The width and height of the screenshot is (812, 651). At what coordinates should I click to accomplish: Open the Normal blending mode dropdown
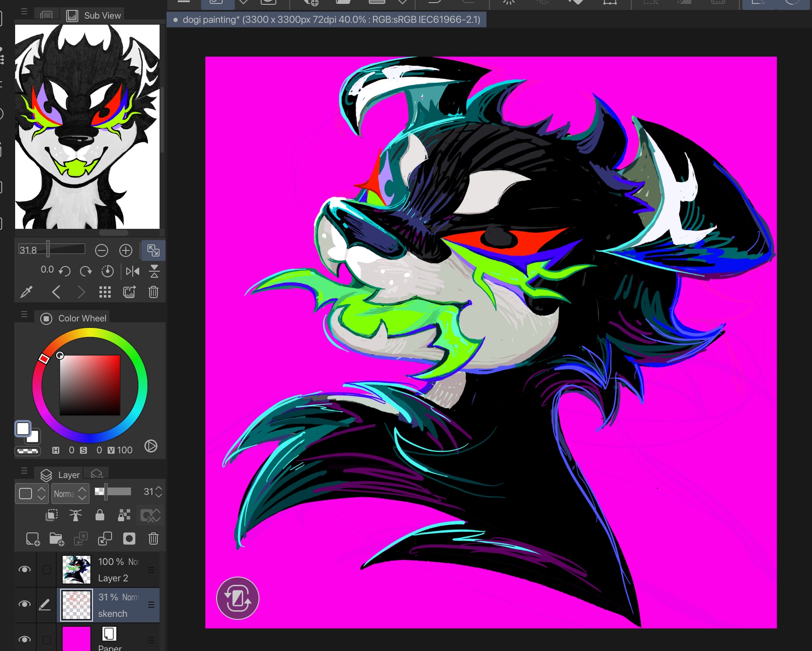tap(70, 494)
